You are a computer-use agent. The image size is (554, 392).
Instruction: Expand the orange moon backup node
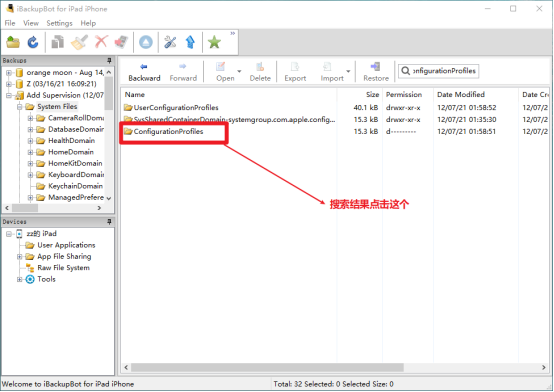(x=9, y=73)
